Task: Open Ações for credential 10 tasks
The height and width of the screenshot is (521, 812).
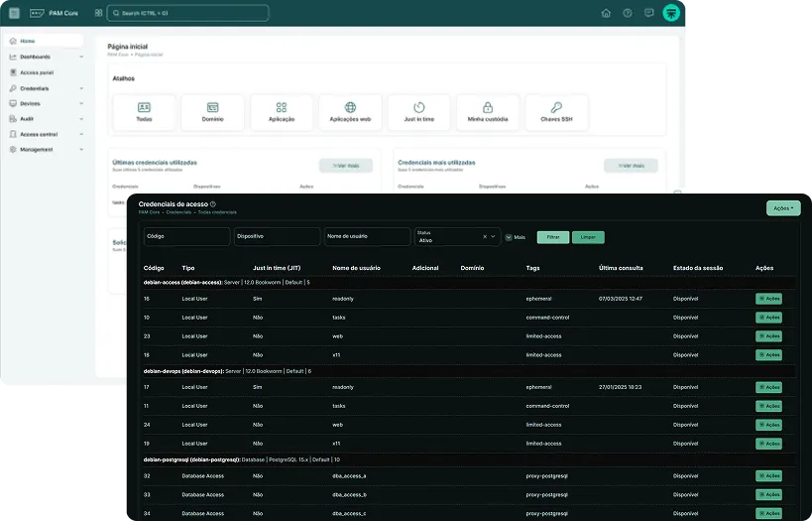Action: [768, 318]
